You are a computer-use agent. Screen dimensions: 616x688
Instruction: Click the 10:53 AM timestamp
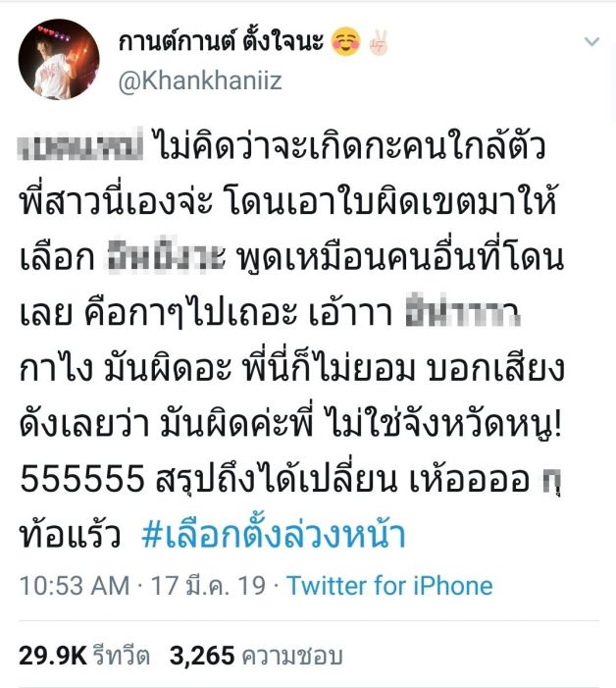75,585
